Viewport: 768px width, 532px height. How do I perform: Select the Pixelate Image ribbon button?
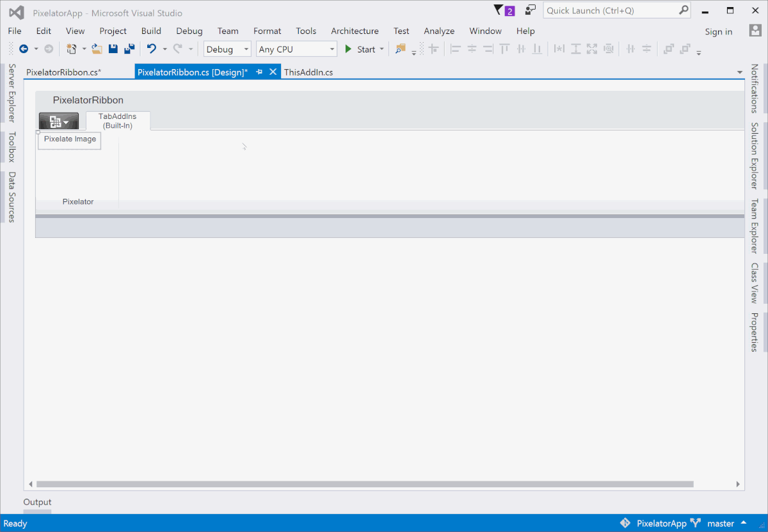70,139
